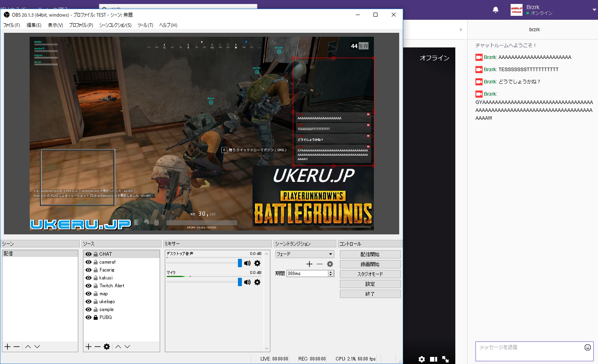
Task: Hide the CHAT source with the eye icon
Action: (89, 254)
